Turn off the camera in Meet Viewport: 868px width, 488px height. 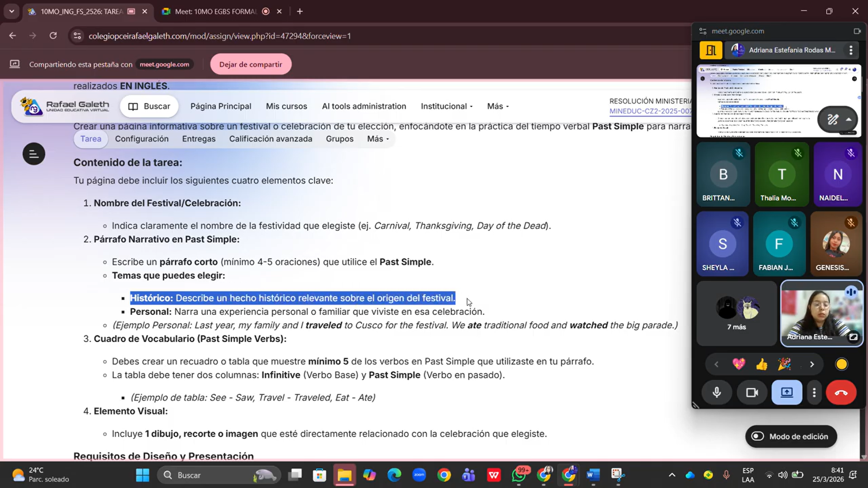pyautogui.click(x=752, y=393)
